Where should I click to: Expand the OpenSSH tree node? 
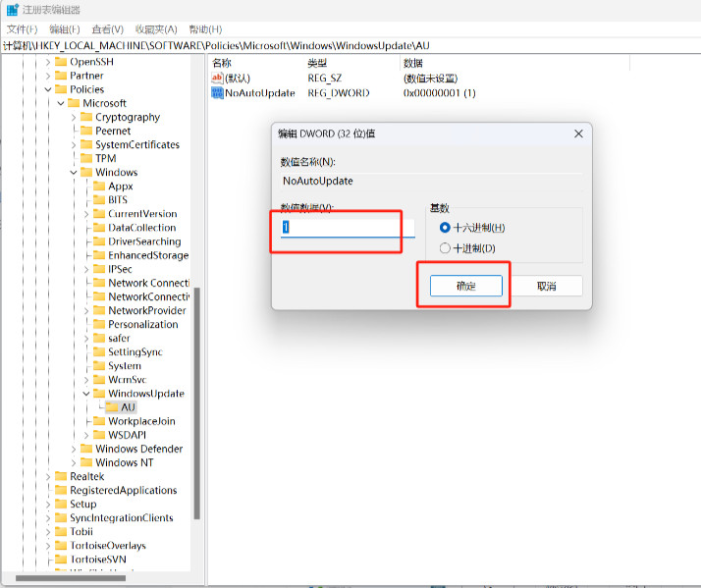tap(48, 62)
